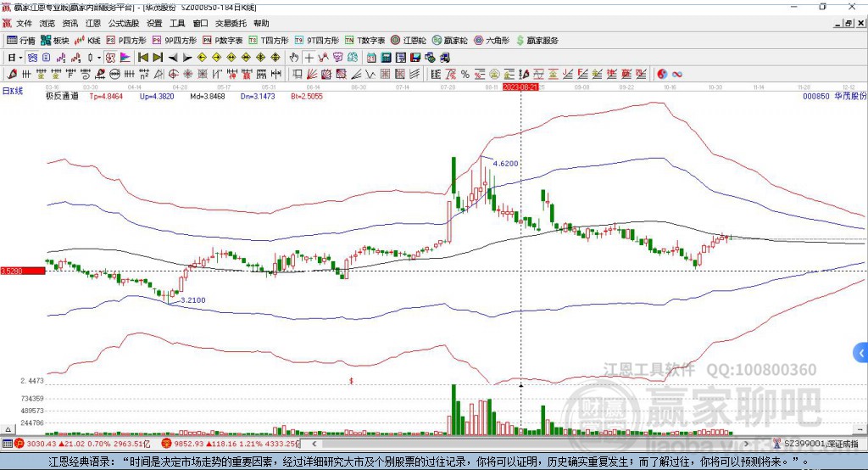Click the colorful triangle chart icon
Screen dimensions: 868x470
point(125,58)
